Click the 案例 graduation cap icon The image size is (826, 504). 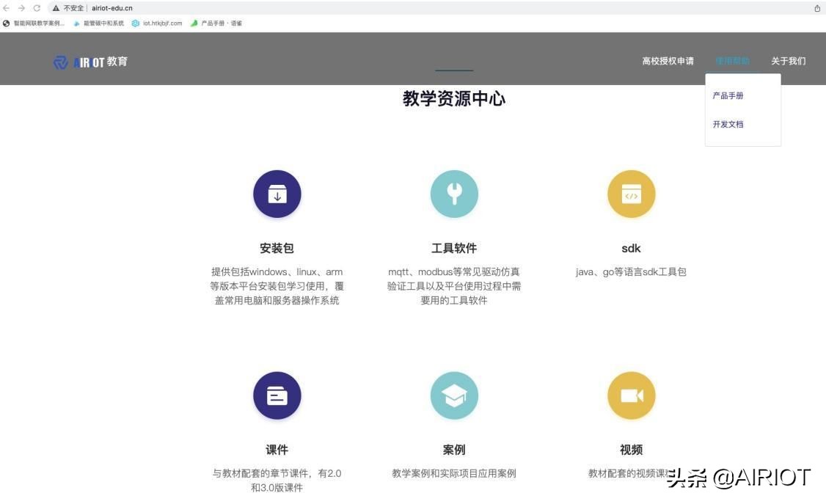click(x=453, y=395)
